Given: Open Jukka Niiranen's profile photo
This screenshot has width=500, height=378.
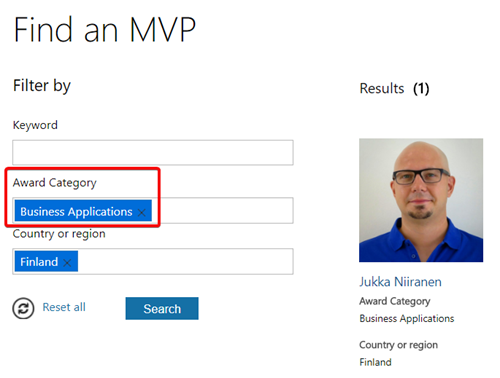Looking at the screenshot, I should [x=421, y=200].
